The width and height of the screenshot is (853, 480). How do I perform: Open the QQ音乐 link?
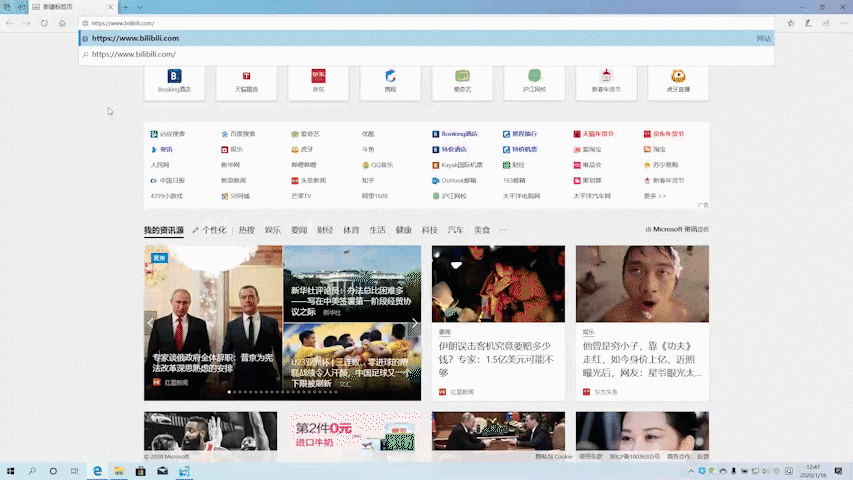coord(378,165)
